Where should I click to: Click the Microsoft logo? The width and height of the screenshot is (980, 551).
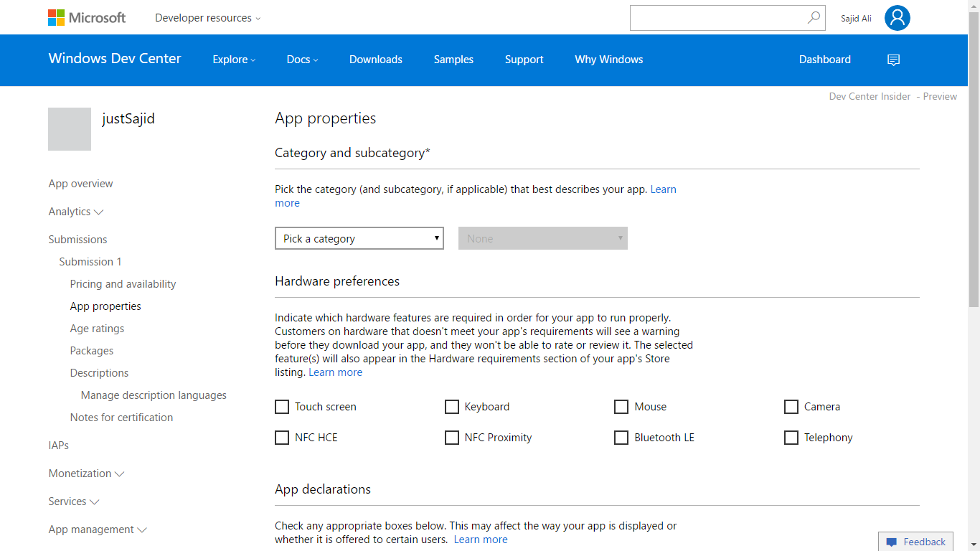tap(87, 17)
